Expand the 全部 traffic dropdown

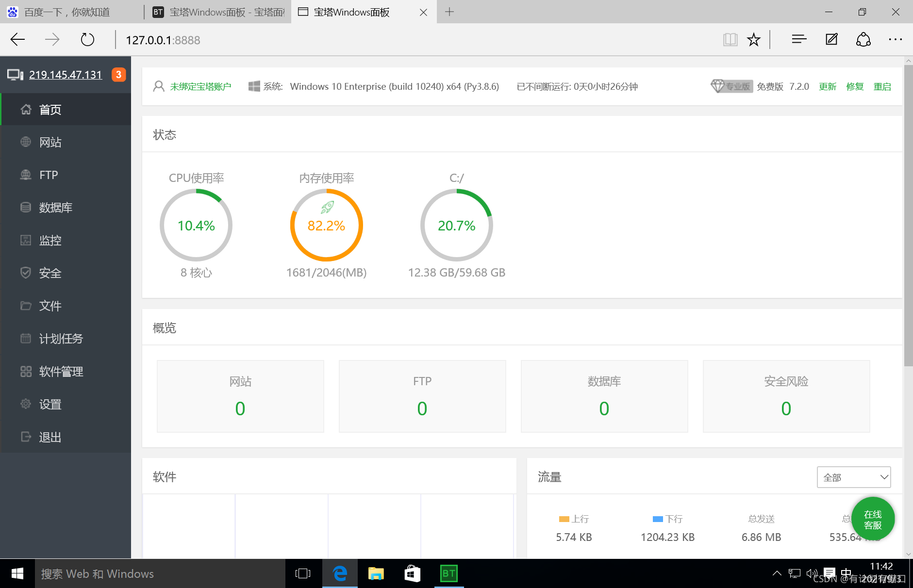click(854, 477)
